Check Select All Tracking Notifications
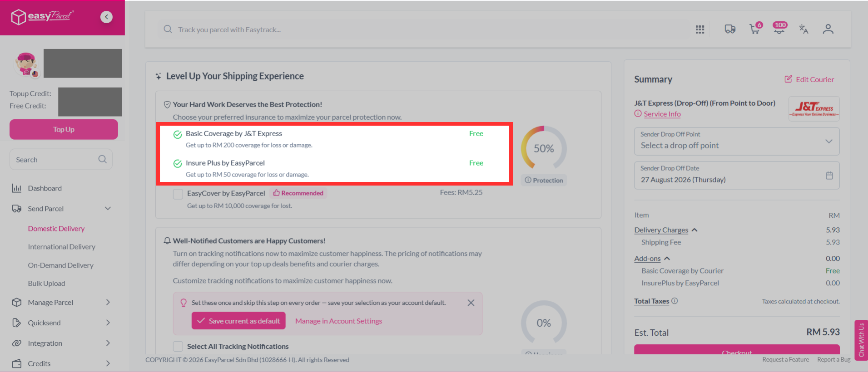868x372 pixels. [178, 347]
